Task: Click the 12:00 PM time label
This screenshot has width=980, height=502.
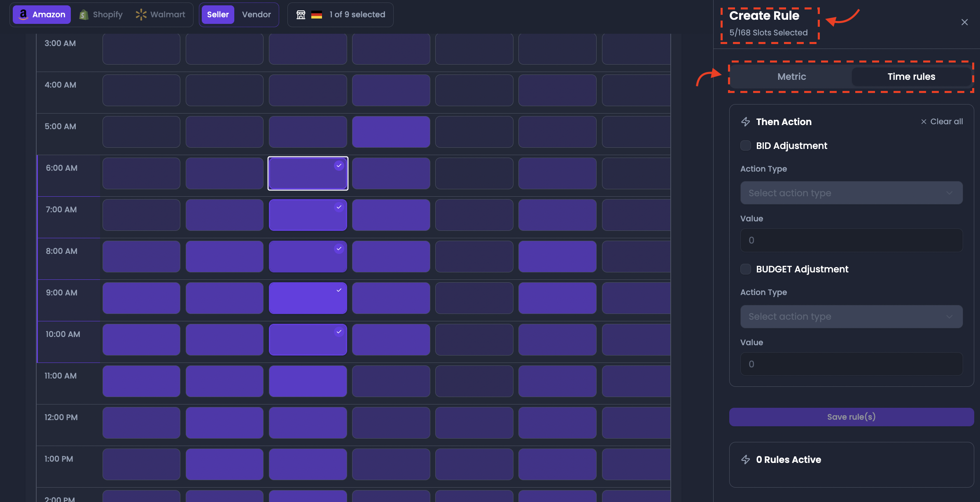Action: [x=61, y=417]
